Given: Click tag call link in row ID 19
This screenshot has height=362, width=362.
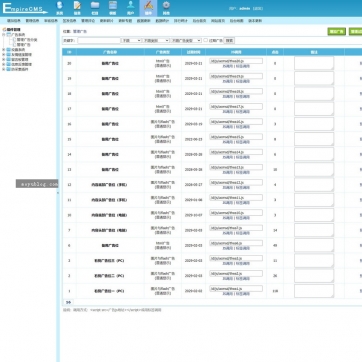Looking at the screenshot, I should 243,81.
